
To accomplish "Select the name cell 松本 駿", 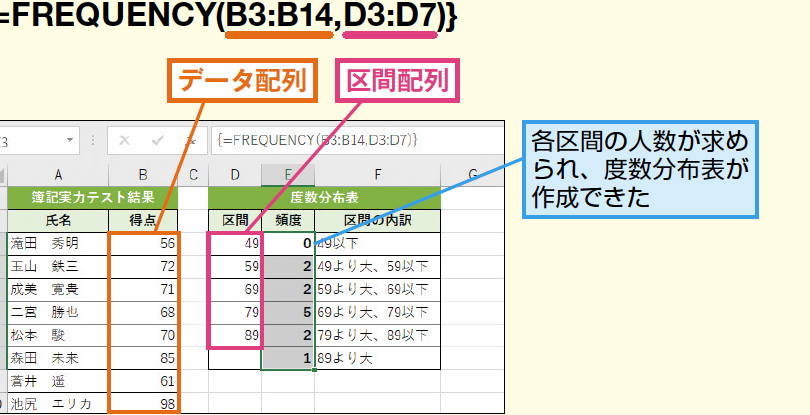I will 58,335.
